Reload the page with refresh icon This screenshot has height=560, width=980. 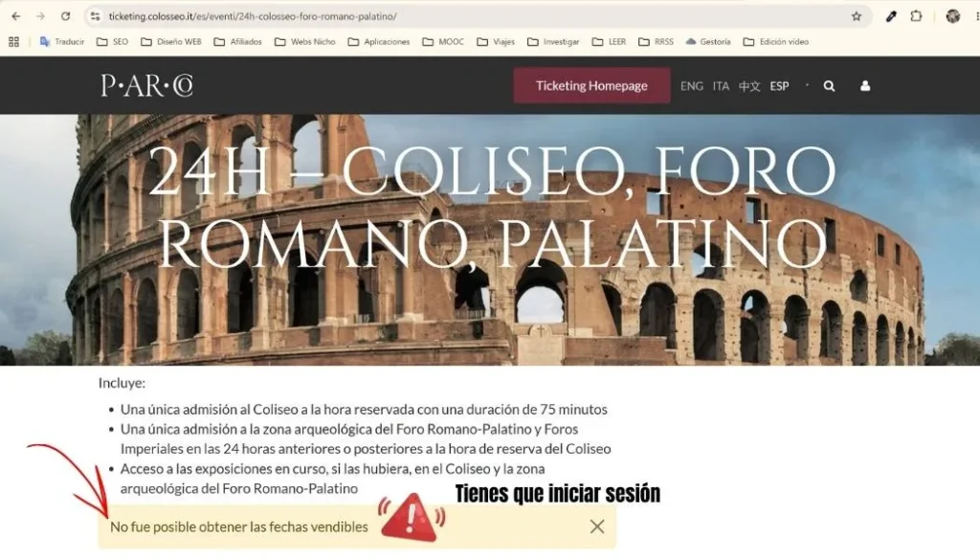66,16
